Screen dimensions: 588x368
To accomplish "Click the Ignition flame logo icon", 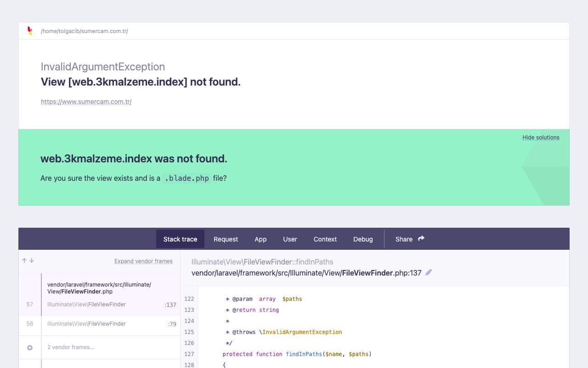I will (30, 31).
